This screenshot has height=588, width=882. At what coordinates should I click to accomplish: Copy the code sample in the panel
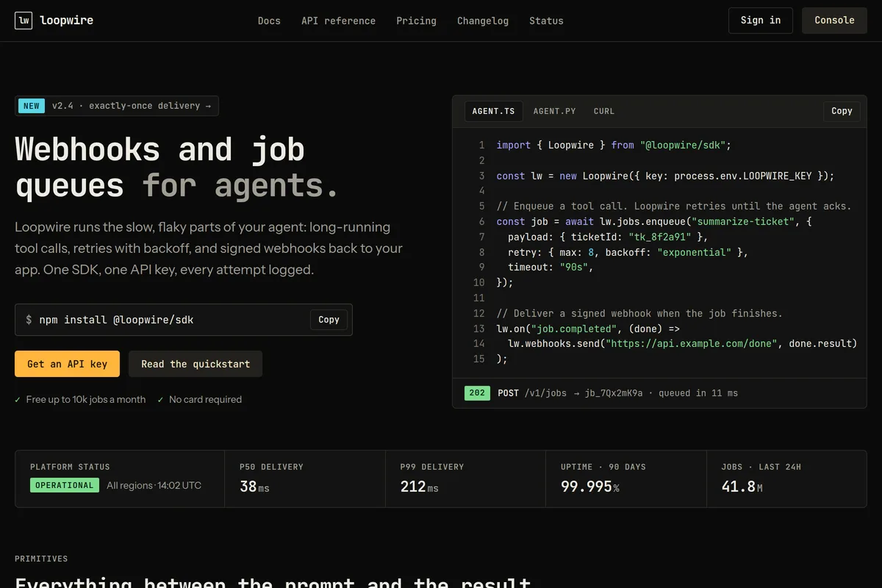[x=842, y=111]
